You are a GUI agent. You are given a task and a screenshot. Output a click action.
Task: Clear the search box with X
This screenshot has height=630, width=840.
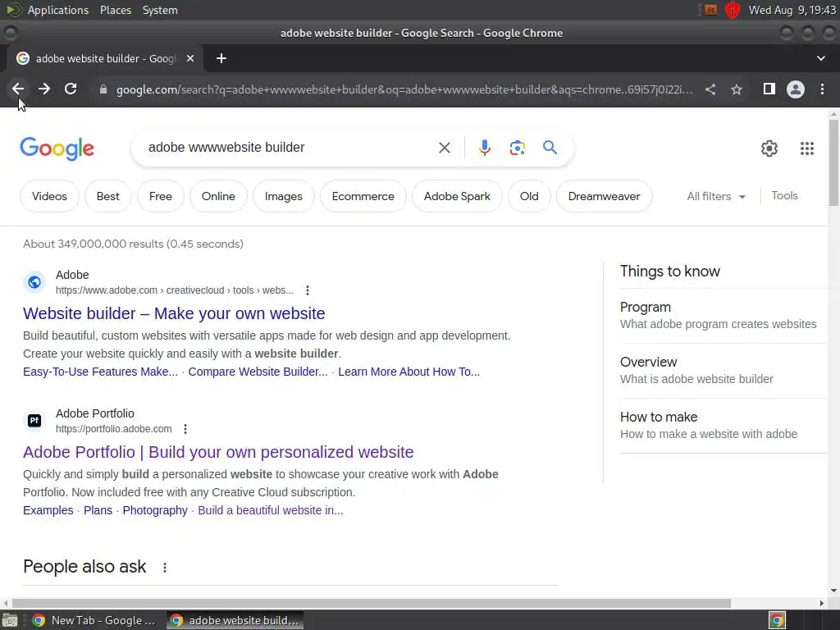tap(444, 148)
